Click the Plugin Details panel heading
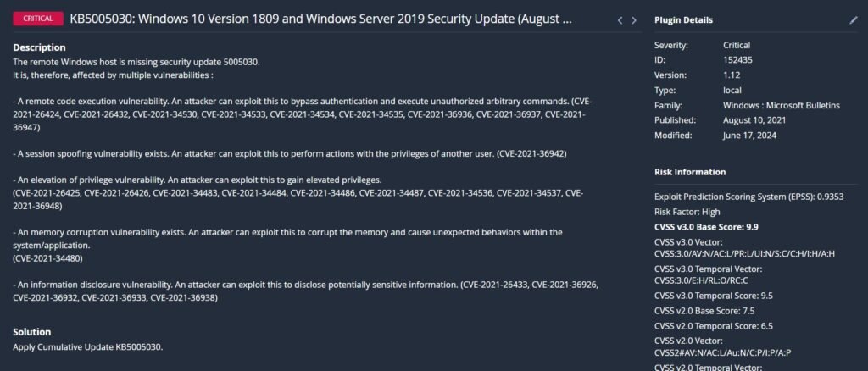868x371 pixels. (683, 19)
